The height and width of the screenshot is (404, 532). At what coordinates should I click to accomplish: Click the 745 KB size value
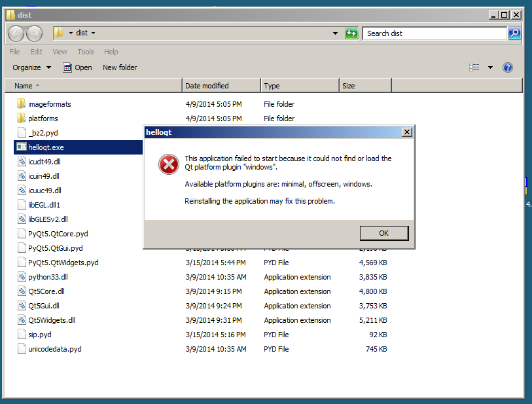point(377,349)
